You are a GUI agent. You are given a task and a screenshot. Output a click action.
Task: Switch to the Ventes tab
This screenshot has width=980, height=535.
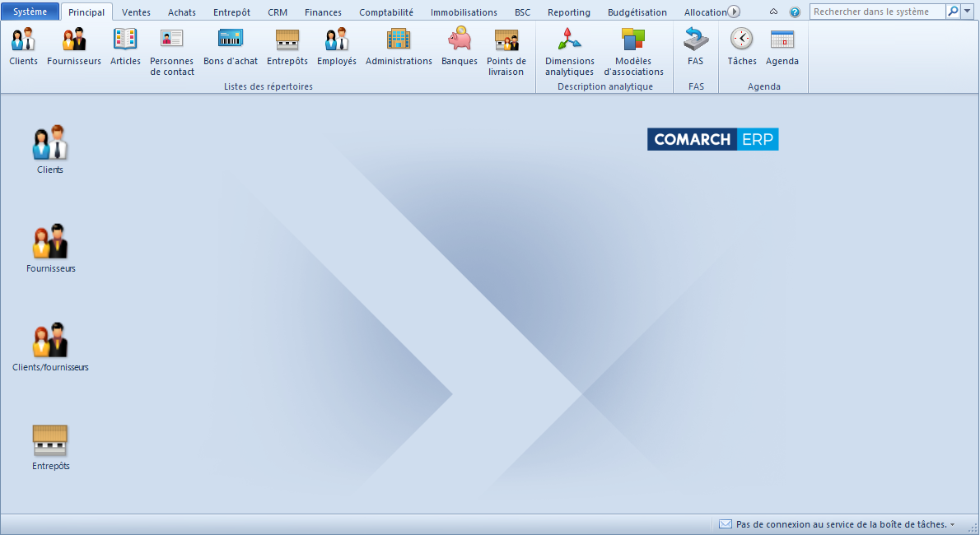(136, 12)
